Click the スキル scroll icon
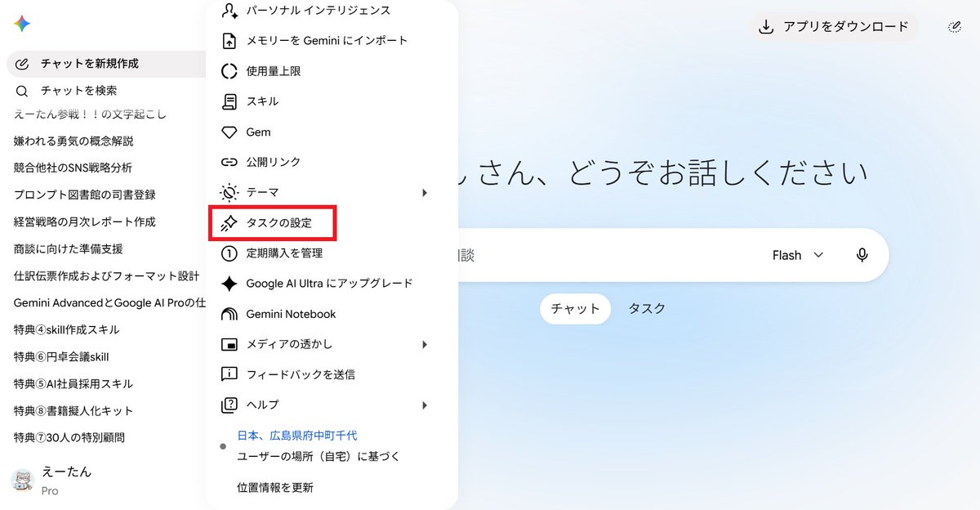 (x=229, y=101)
